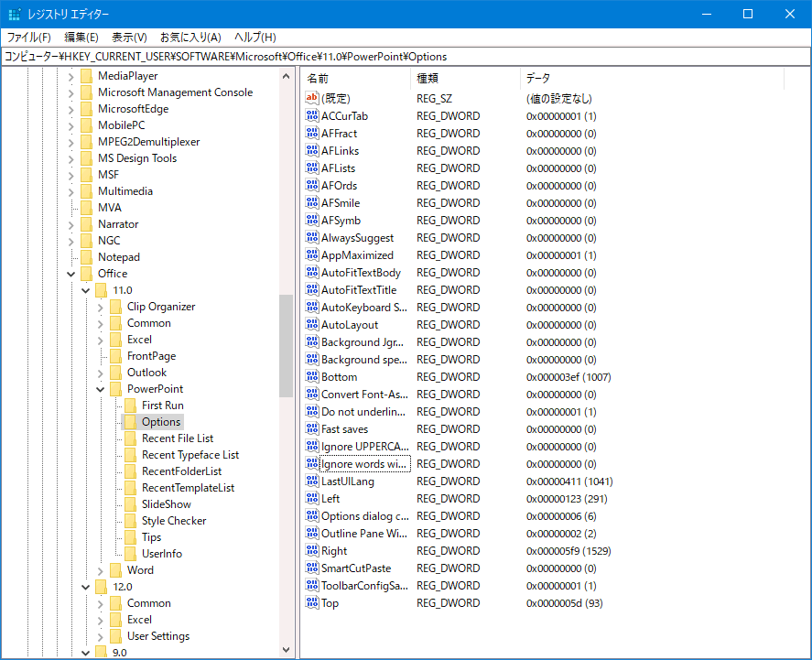
Task: Open the お気に入り(A) menu
Action: [190, 38]
